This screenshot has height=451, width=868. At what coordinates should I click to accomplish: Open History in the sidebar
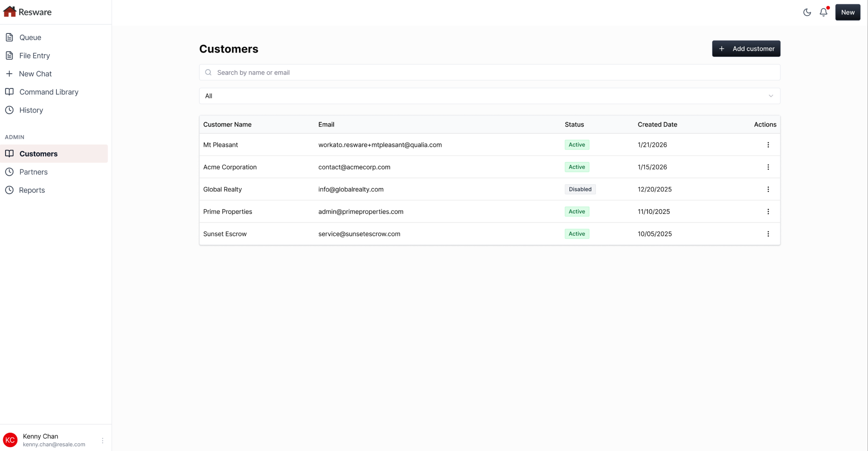tap(54, 110)
